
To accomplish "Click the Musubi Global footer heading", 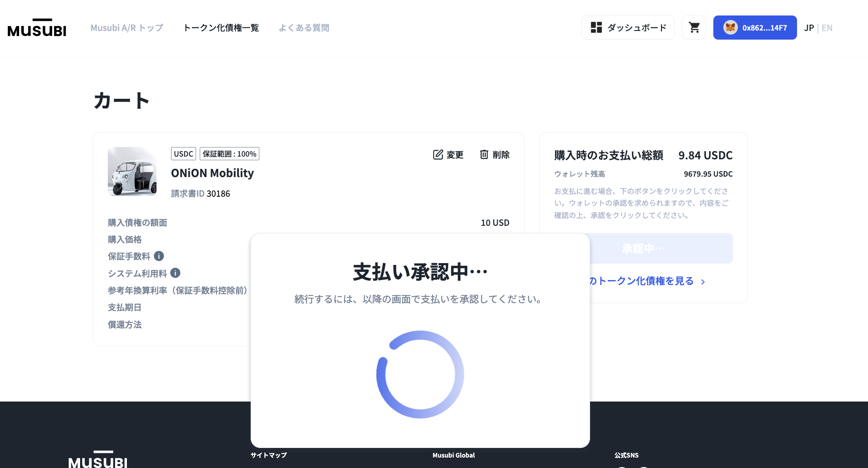I will click(x=454, y=455).
